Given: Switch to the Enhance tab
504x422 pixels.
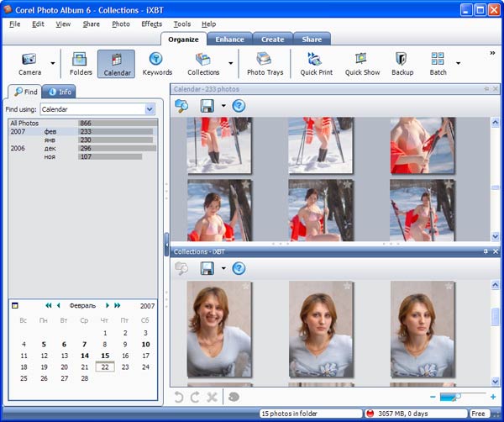Looking at the screenshot, I should 229,39.
